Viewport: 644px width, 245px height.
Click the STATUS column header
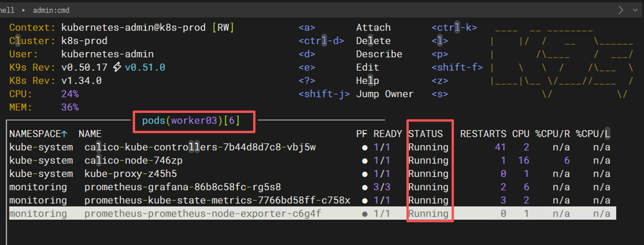[x=425, y=134]
